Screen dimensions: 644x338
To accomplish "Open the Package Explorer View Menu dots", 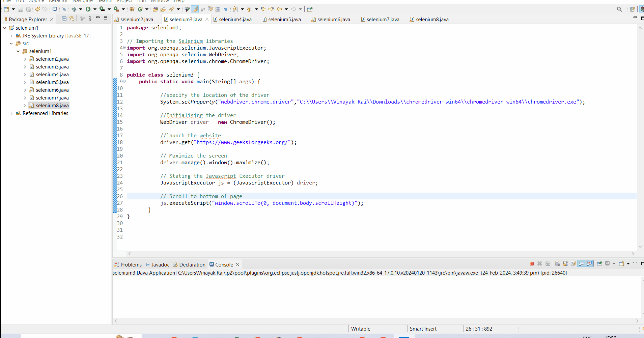I will point(90,19).
